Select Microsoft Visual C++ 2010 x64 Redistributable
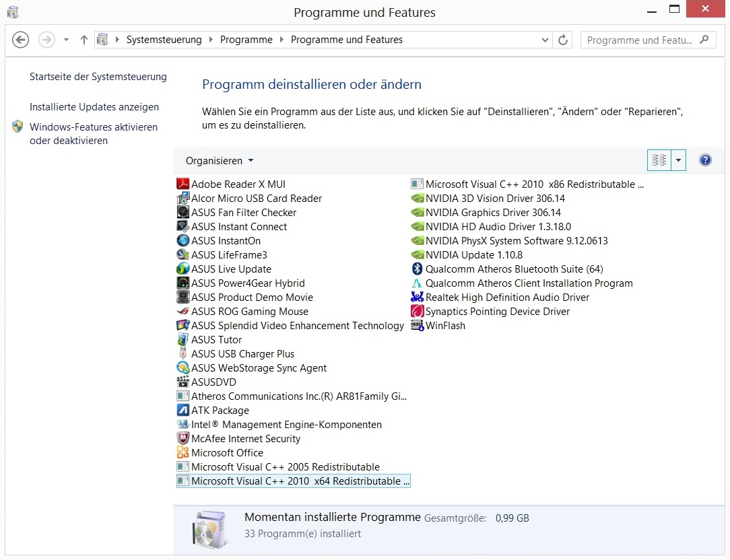Screen dimensions: 730x560 point(294,481)
